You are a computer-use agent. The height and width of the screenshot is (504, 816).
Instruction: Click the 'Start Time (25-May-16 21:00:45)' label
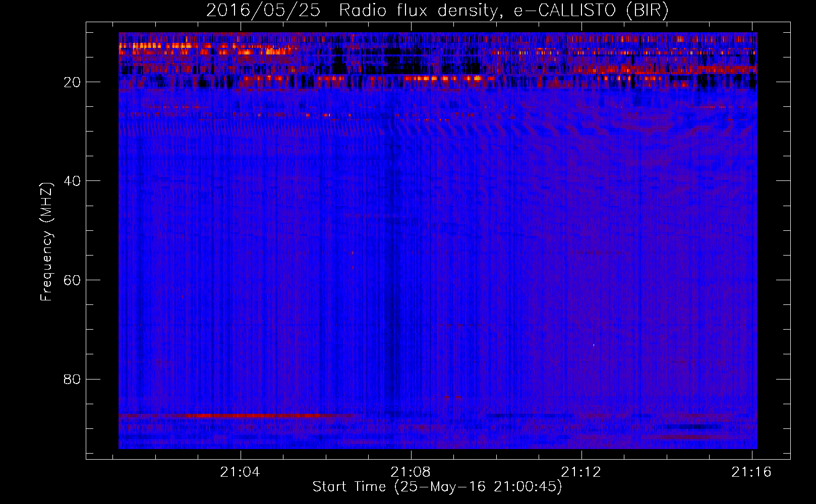coord(437,487)
